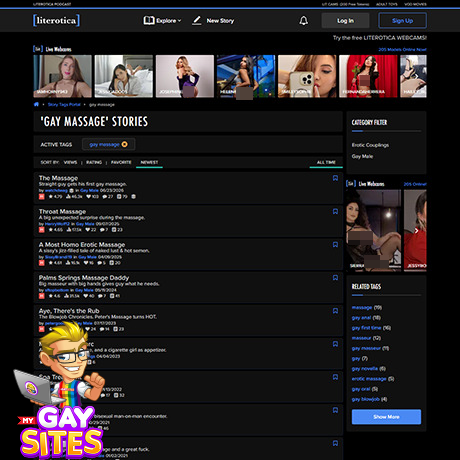The width and height of the screenshot is (460, 460).
Task: Select the All Time period filter
Action: [x=326, y=162]
